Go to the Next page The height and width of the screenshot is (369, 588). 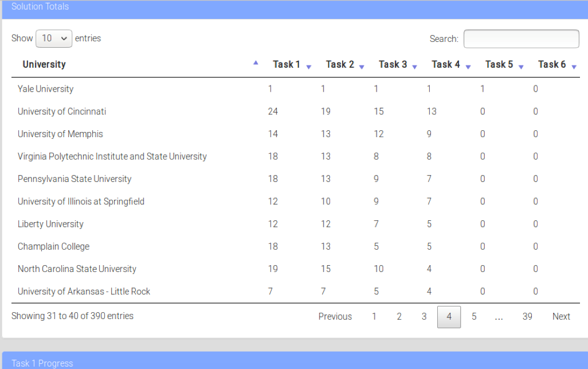[x=561, y=317]
